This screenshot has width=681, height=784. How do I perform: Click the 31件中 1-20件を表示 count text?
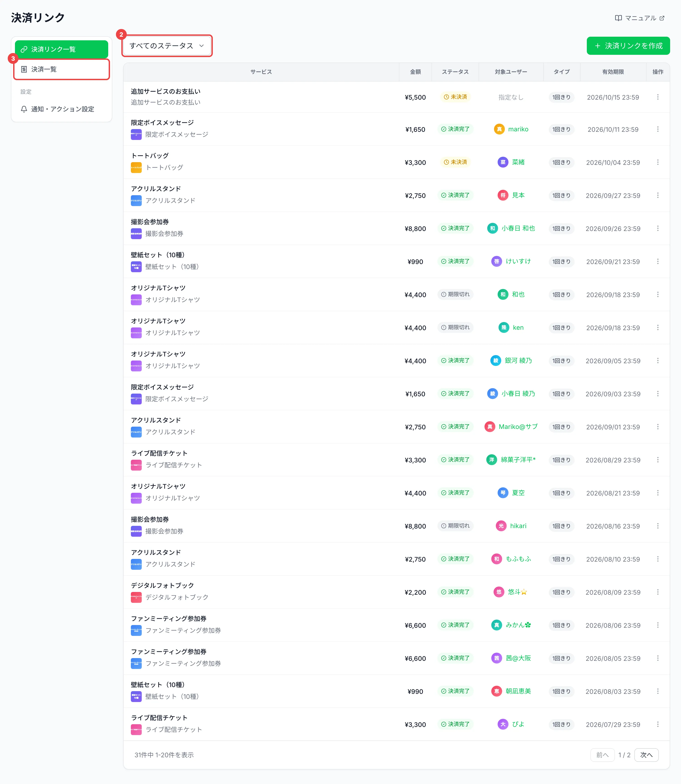164,755
